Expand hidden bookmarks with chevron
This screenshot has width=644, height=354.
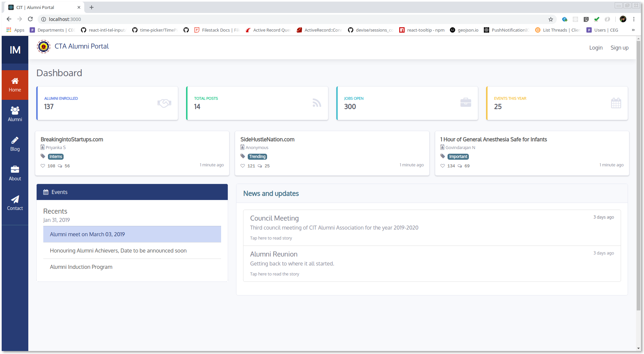pos(633,30)
